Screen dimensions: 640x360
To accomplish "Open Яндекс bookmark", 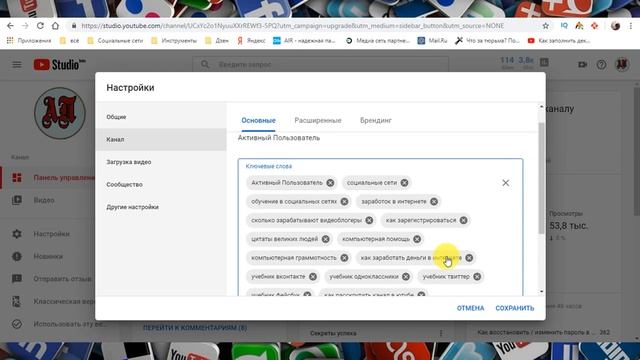I will (251, 40).
